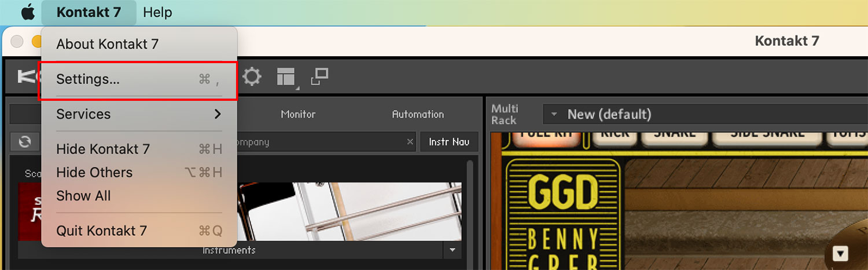Screen dimensions: 868x270
Task: Select the KICK tab in GGD instrument
Action: [615, 138]
